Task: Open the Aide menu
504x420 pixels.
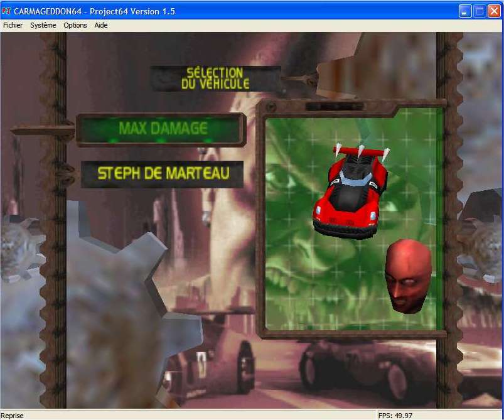Action: [101, 25]
